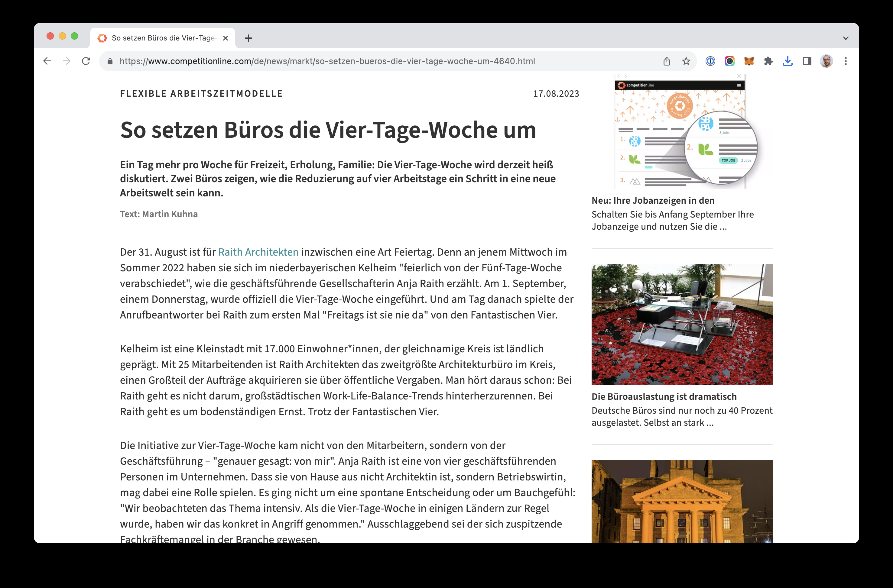Image resolution: width=893 pixels, height=588 pixels.
Task: Open the Raith Architekten link
Action: tap(258, 252)
